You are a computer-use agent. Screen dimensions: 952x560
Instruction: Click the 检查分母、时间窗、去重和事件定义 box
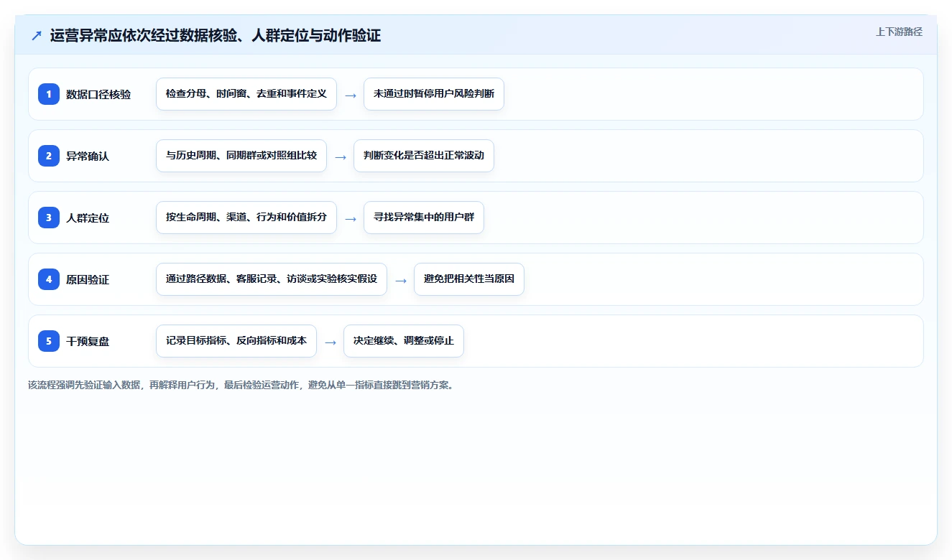click(246, 94)
